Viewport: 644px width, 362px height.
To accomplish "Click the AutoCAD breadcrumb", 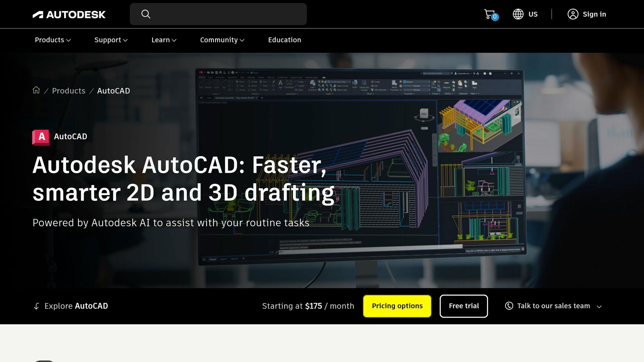I will point(114,91).
